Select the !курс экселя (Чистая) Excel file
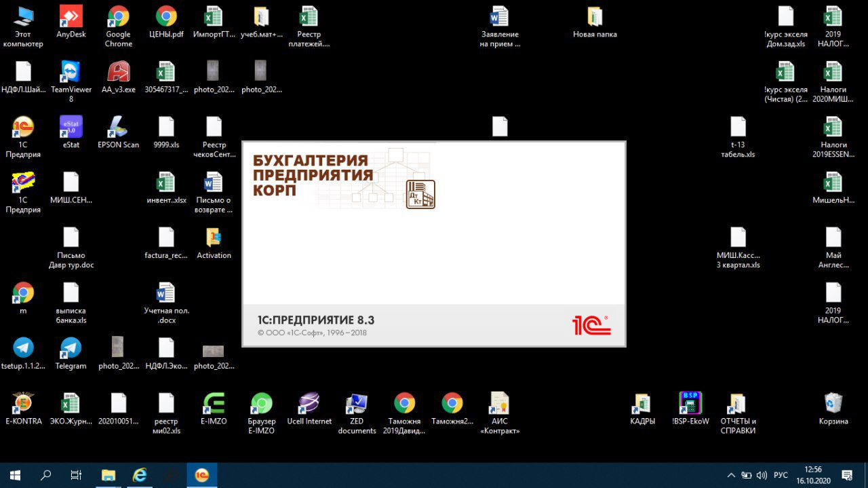This screenshot has height=488, width=868. [785, 82]
